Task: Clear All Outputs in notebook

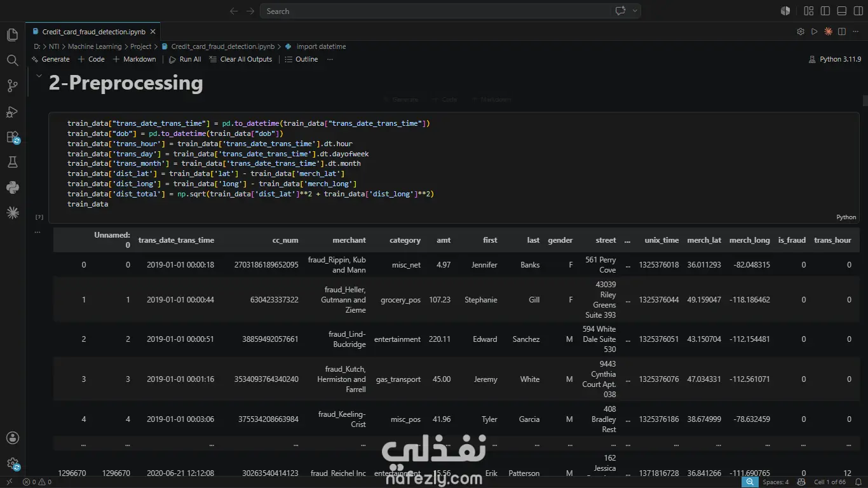Action: click(241, 59)
